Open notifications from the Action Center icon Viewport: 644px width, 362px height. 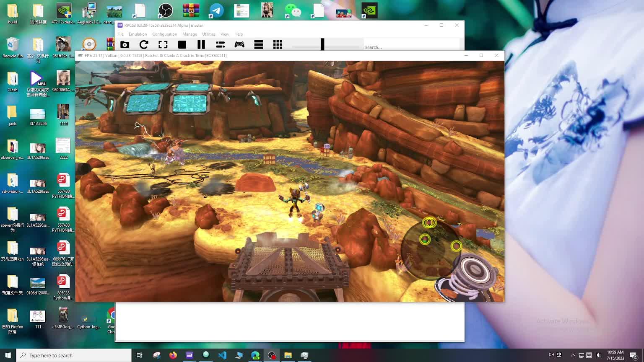(634, 355)
